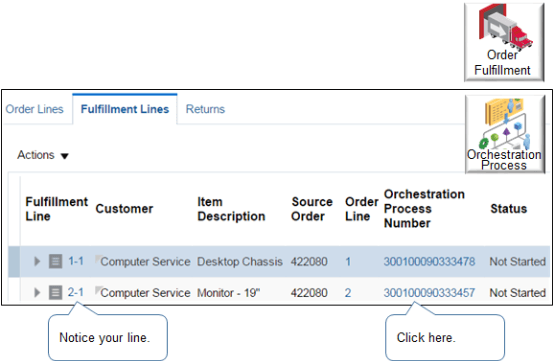Click the Item Description column header
Viewport: 554px width, 362px height.
click(x=231, y=209)
